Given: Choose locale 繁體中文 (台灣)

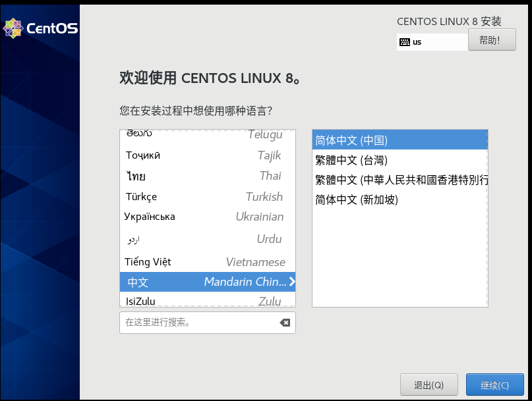Looking at the screenshot, I should tap(399, 160).
